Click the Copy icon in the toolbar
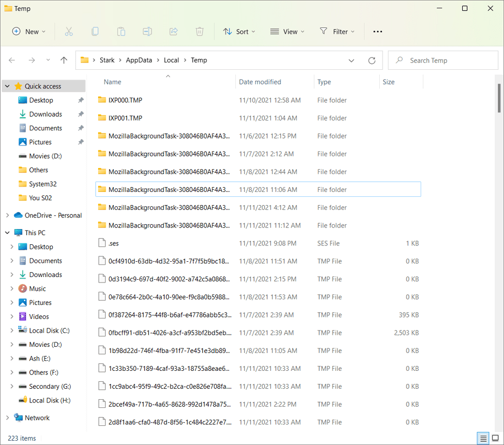Screen dimensions: 504x445 [x=95, y=31]
